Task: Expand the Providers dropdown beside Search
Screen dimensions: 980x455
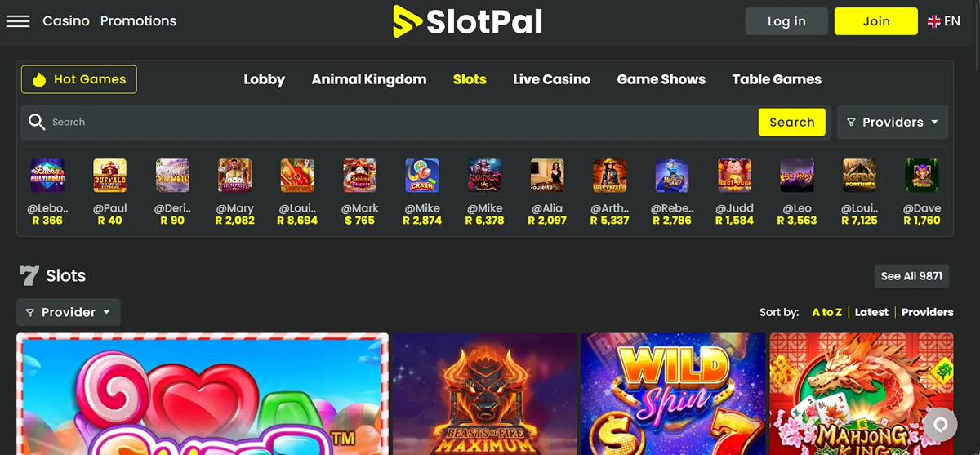Action: (893, 122)
